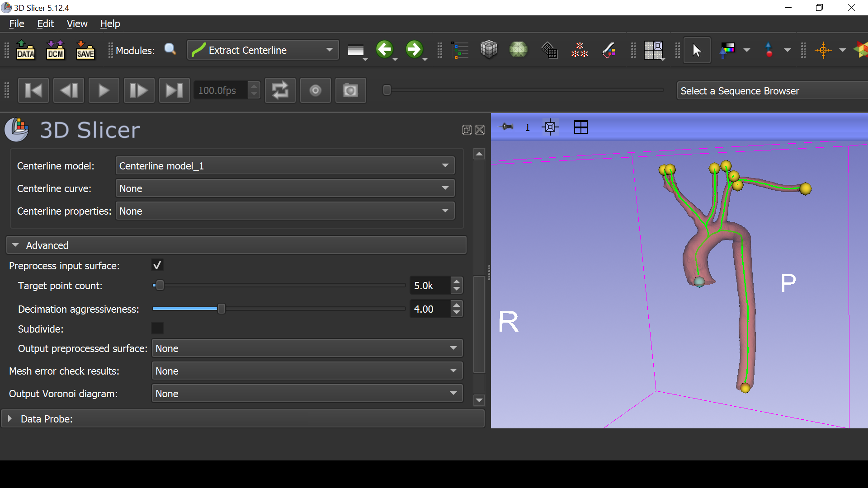Image resolution: width=868 pixels, height=488 pixels.
Task: Center the 3D view icon
Action: coord(550,127)
